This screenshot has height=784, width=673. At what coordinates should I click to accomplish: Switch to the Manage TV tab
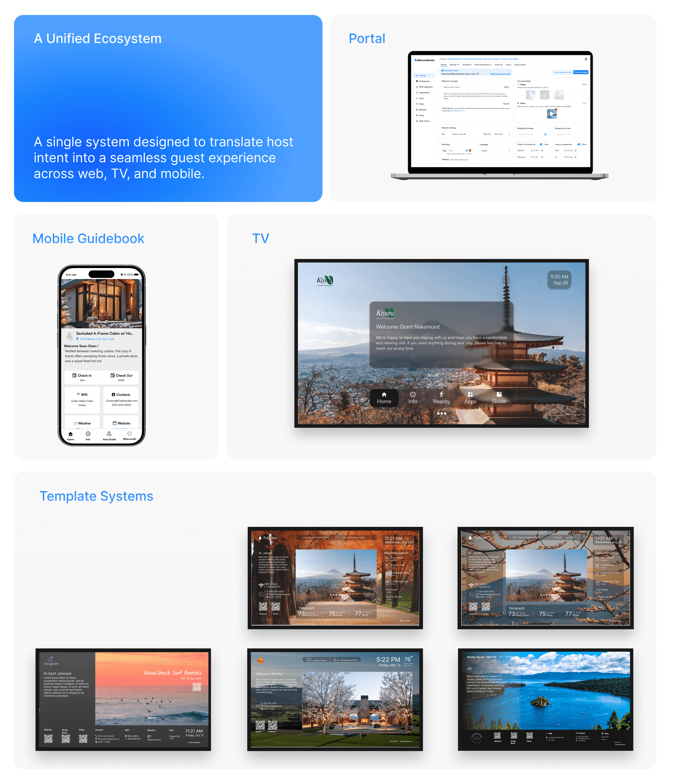[454, 65]
